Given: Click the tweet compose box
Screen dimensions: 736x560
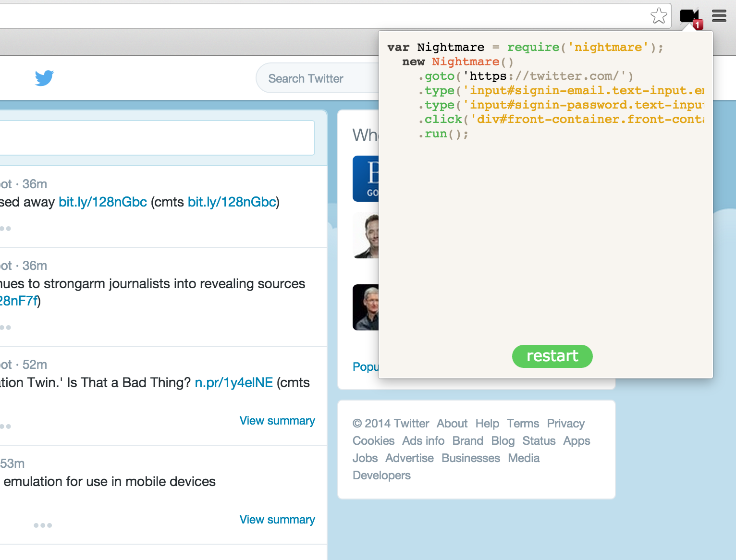Looking at the screenshot, I should tap(157, 138).
